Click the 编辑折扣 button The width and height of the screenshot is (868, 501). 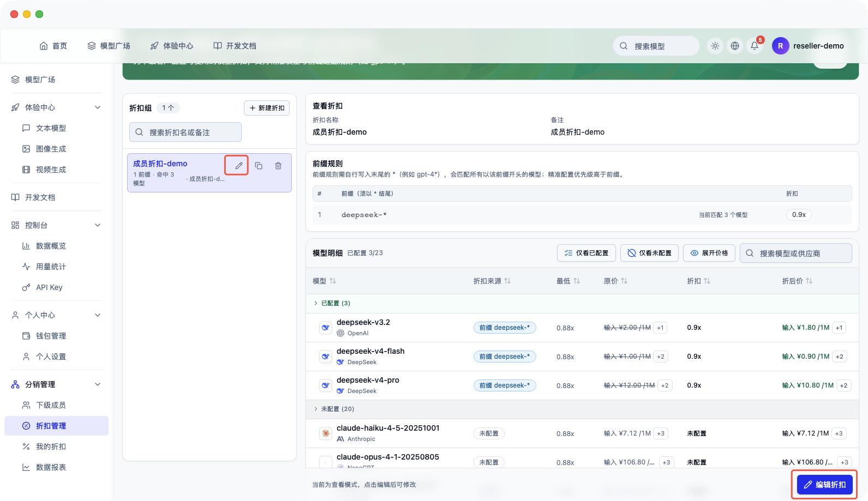pos(825,485)
